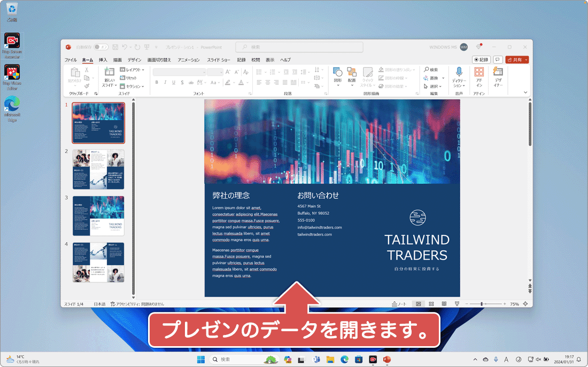
Task: Click the 検索 (Find) icon in the ribbon
Action: [x=431, y=70]
